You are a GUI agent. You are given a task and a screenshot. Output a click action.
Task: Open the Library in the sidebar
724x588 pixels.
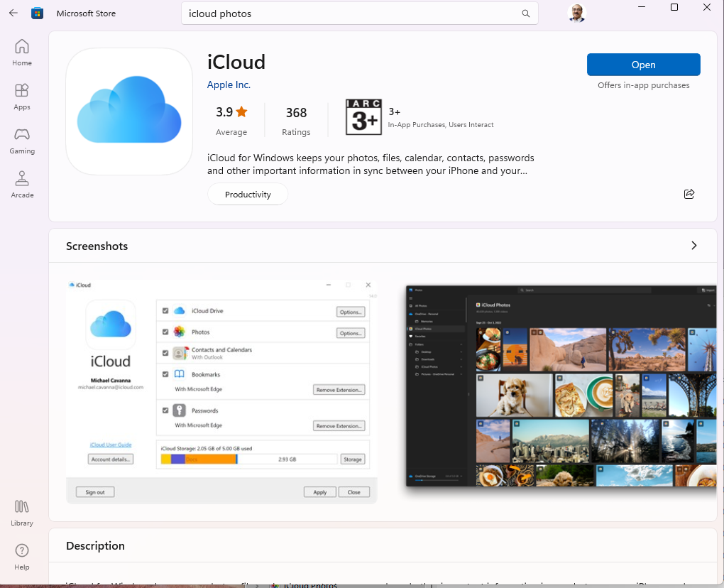pyautogui.click(x=22, y=513)
